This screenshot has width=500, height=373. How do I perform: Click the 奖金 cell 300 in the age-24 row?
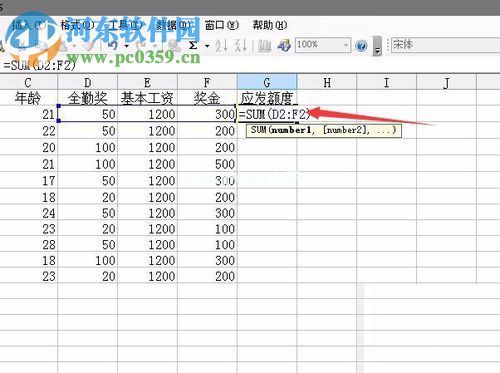coord(207,213)
